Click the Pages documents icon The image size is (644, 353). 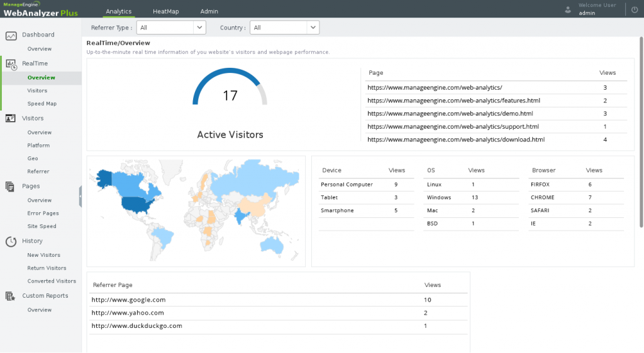coord(10,187)
